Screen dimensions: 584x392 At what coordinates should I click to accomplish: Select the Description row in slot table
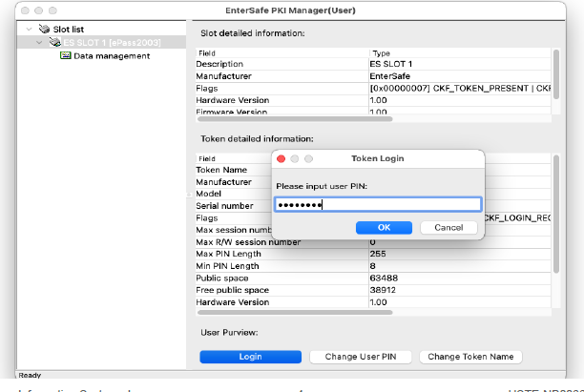373,64
